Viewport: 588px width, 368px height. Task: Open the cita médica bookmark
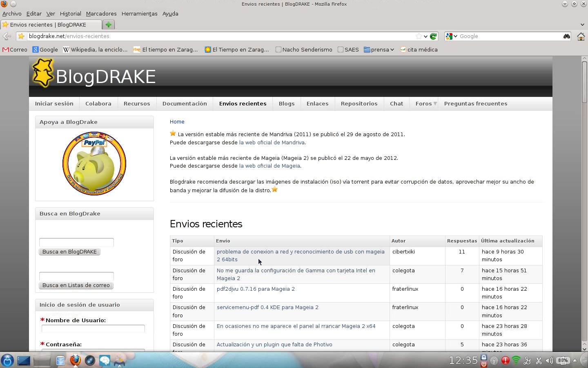click(419, 49)
